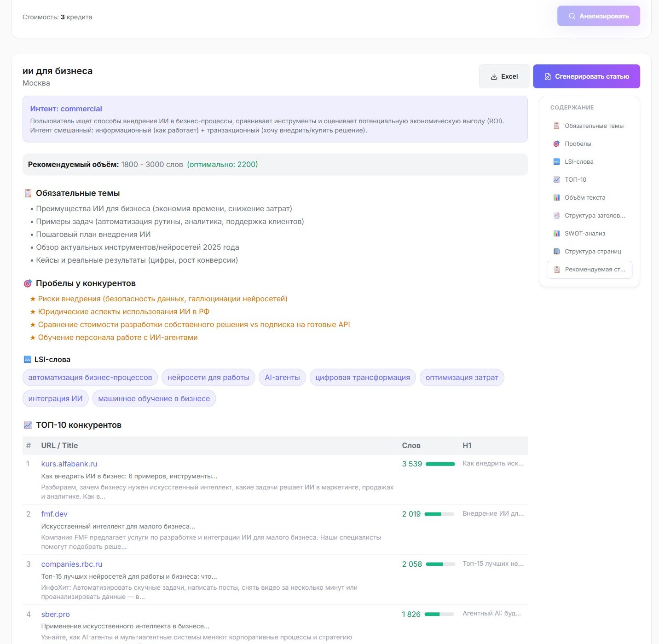The image size is (659, 644).
Task: Jump to Объём текста in contents
Action: 589,197
